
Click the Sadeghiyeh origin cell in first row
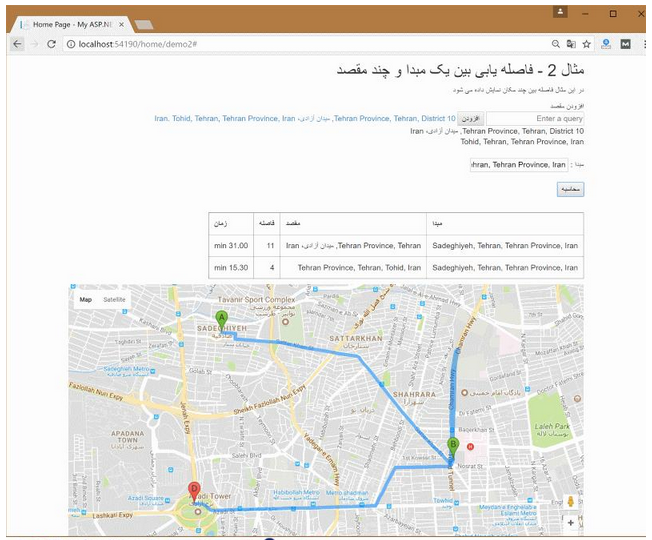(x=505, y=246)
